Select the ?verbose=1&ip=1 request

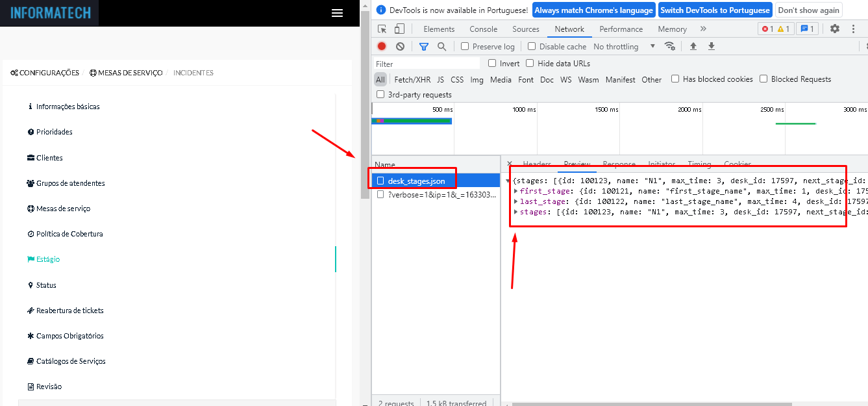[x=436, y=194]
